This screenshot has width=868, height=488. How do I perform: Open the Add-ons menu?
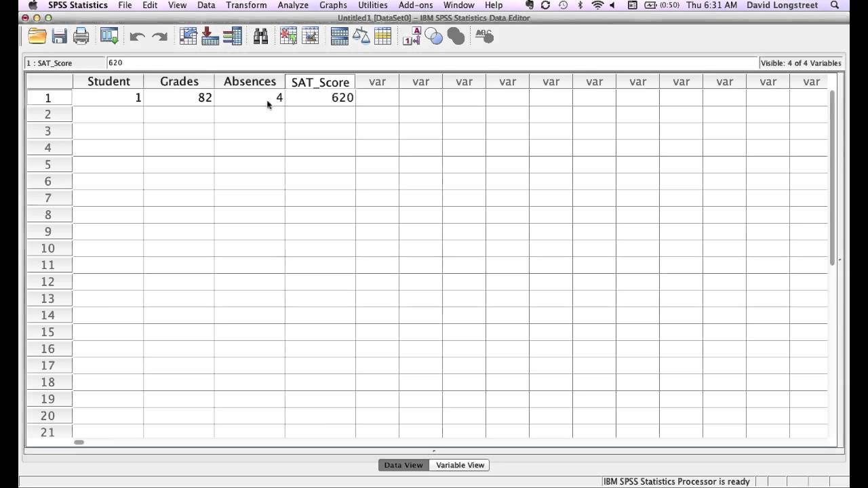[416, 5]
